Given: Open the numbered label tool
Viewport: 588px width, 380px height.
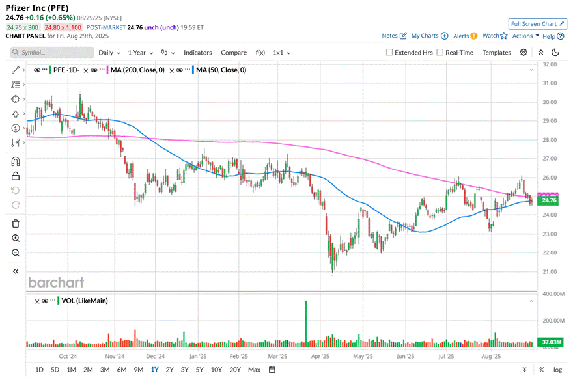Looking at the screenshot, I should coord(16,128).
